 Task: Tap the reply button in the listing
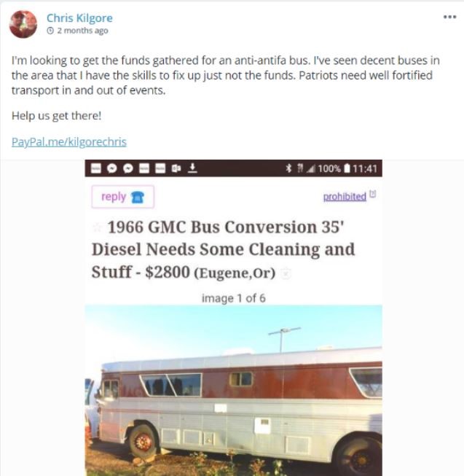(122, 197)
